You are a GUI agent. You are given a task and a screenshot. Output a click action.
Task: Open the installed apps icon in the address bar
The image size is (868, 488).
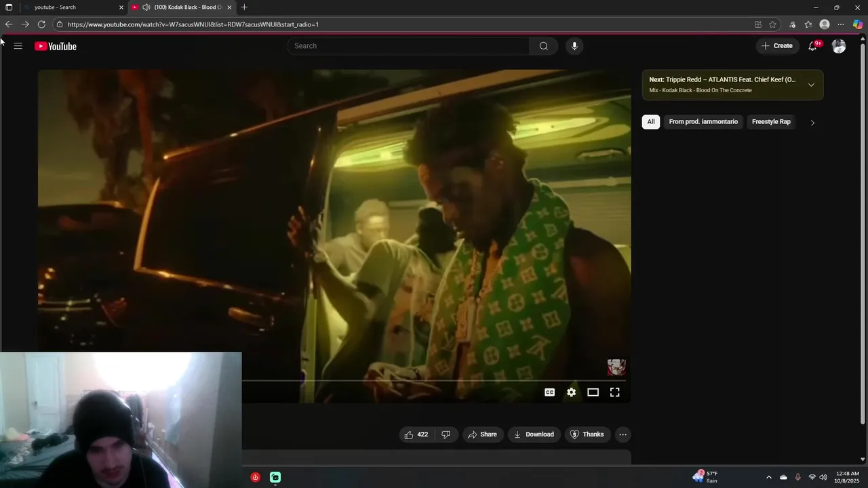(757, 24)
